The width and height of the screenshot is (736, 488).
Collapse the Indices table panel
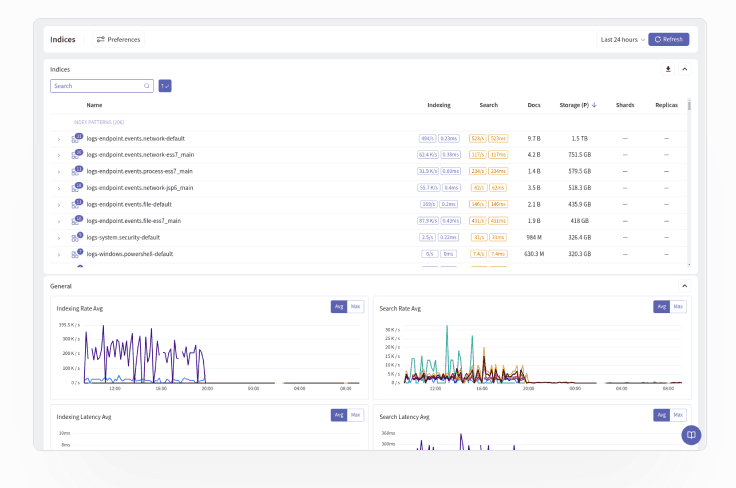pyautogui.click(x=684, y=69)
